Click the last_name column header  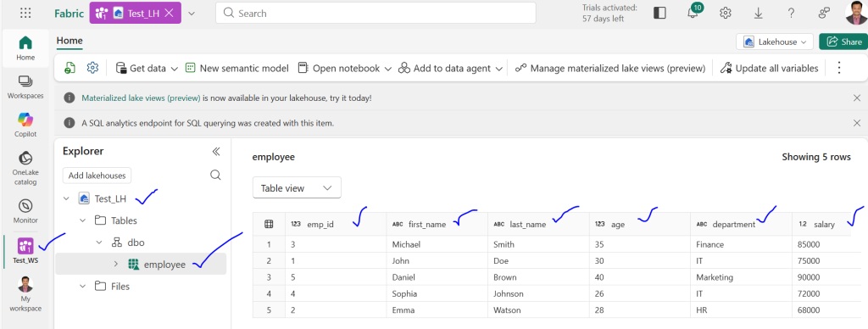538,225
